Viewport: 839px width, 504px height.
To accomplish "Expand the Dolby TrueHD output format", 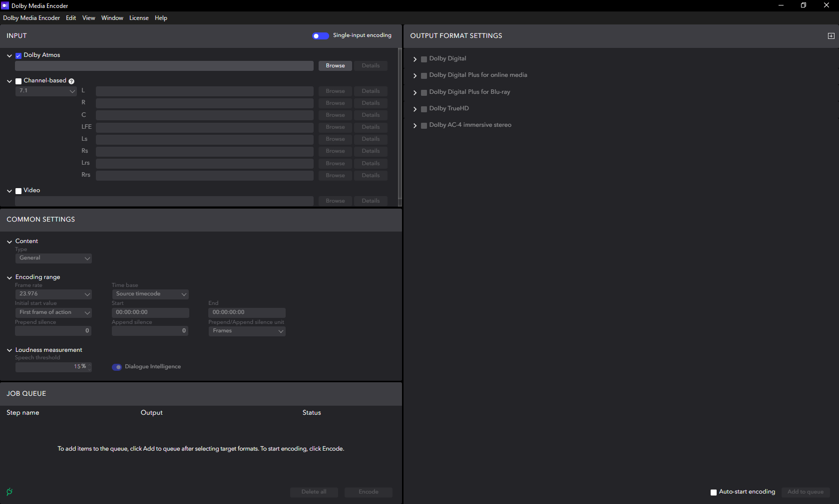I will pyautogui.click(x=415, y=109).
